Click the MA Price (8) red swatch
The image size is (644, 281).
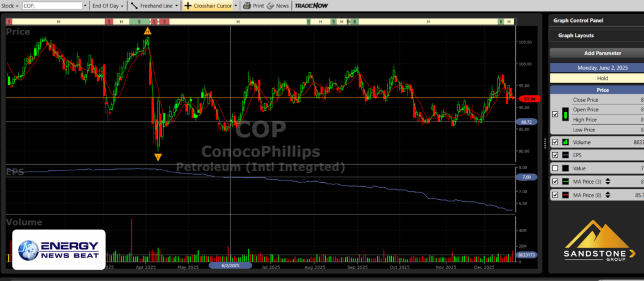pyautogui.click(x=565, y=195)
